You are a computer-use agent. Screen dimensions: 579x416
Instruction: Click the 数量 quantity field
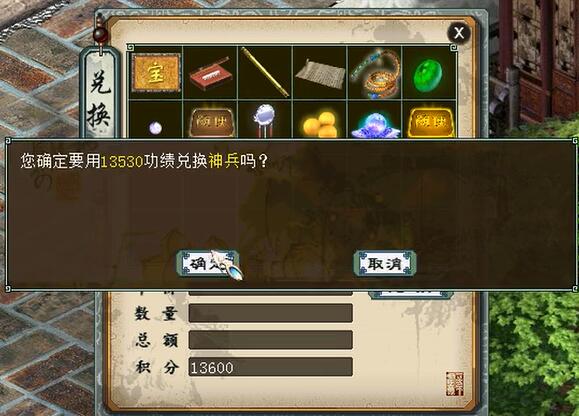[x=271, y=313]
